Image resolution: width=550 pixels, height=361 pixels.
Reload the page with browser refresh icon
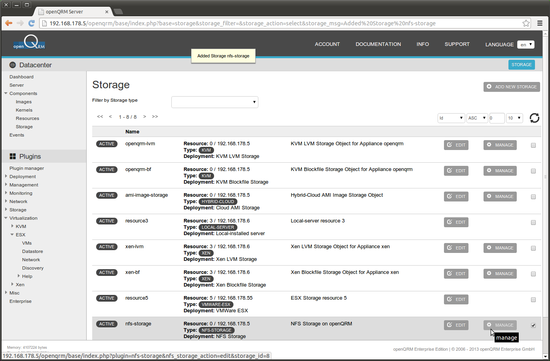31,23
